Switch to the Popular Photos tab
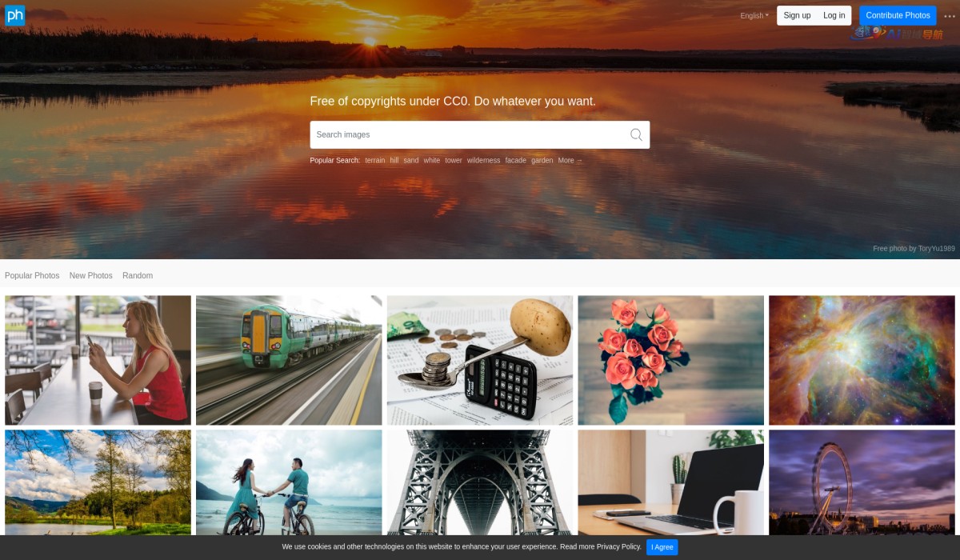The width and height of the screenshot is (960, 560). (32, 275)
